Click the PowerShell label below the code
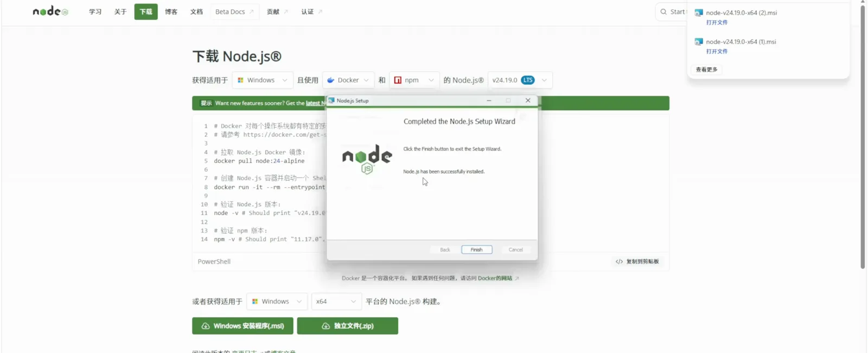This screenshot has height=353, width=868. pos(214,261)
